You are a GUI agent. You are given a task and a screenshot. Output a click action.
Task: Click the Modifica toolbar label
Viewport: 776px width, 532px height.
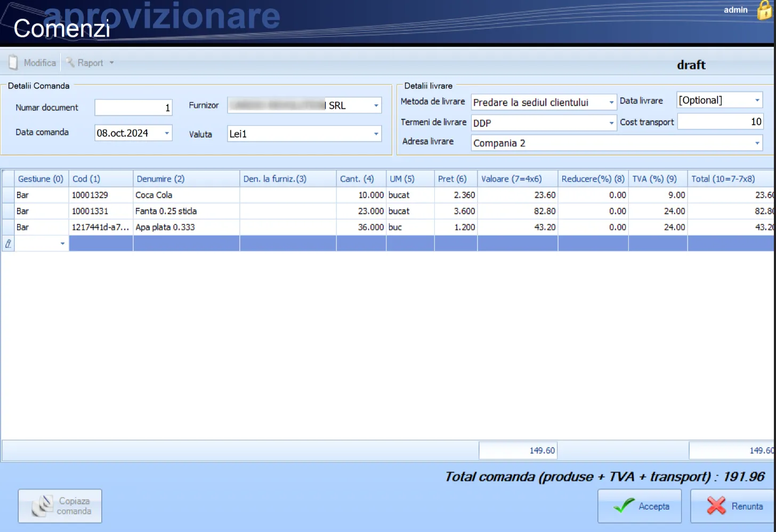(x=39, y=63)
